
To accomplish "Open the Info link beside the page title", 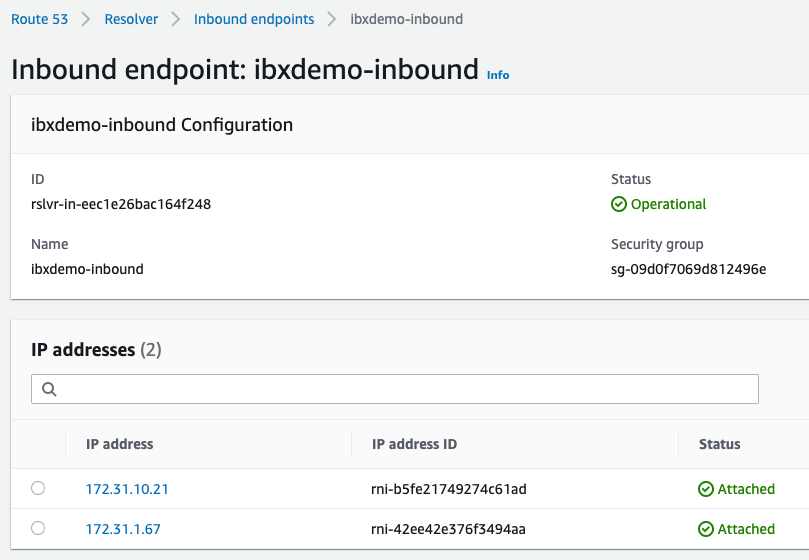I will (x=497, y=75).
